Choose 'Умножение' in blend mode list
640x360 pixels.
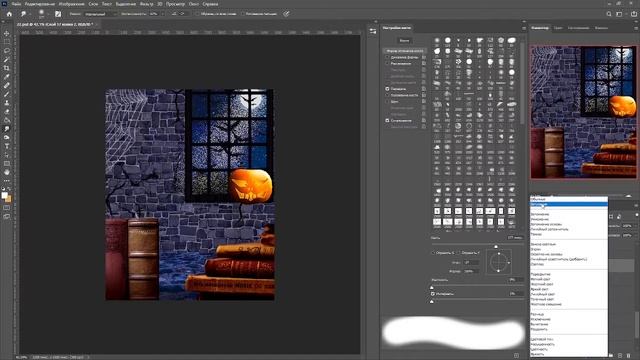[x=568, y=219]
